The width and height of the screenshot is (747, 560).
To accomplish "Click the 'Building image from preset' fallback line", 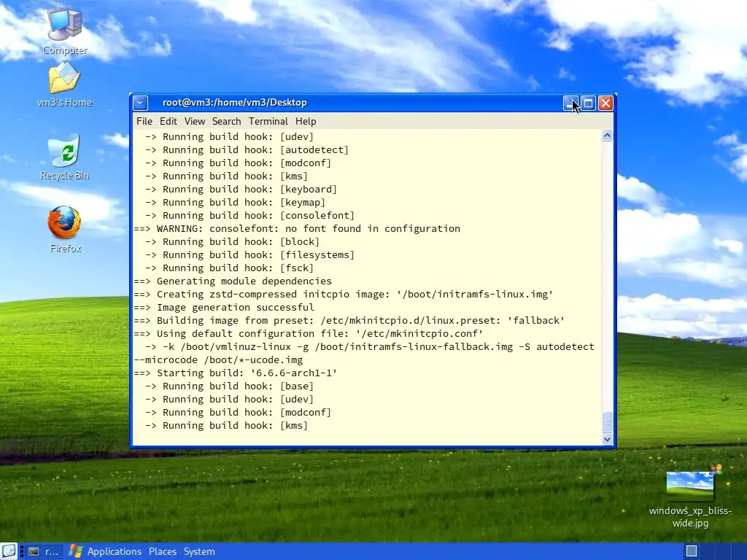I will point(349,321).
